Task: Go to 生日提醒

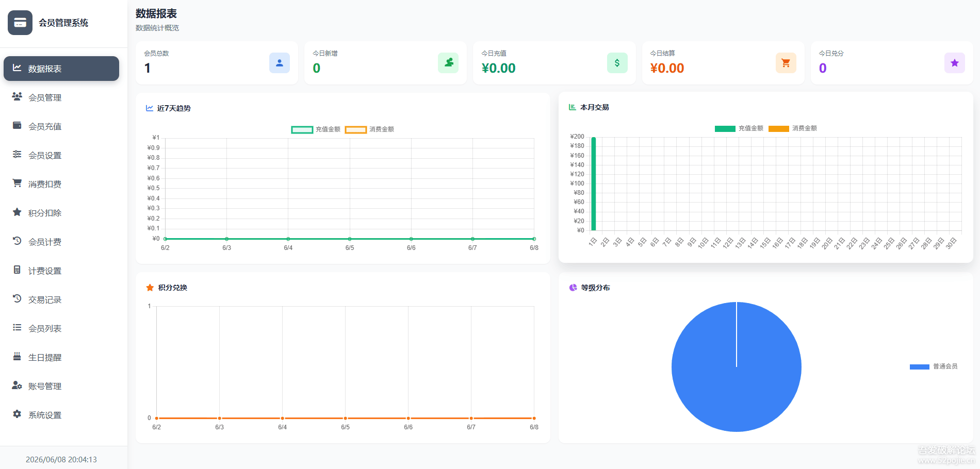Action: 61,357
